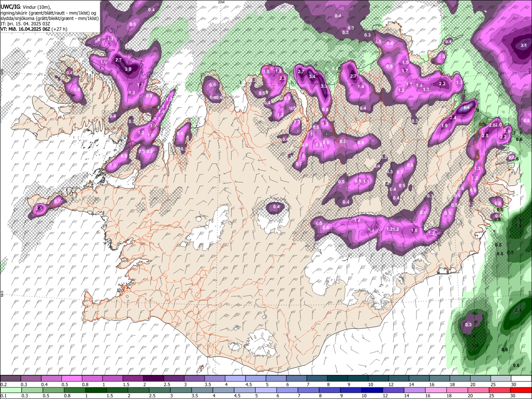Click the '3.1' value offshore northeast
This screenshot has height=399, width=532.
pyautogui.click(x=524, y=46)
